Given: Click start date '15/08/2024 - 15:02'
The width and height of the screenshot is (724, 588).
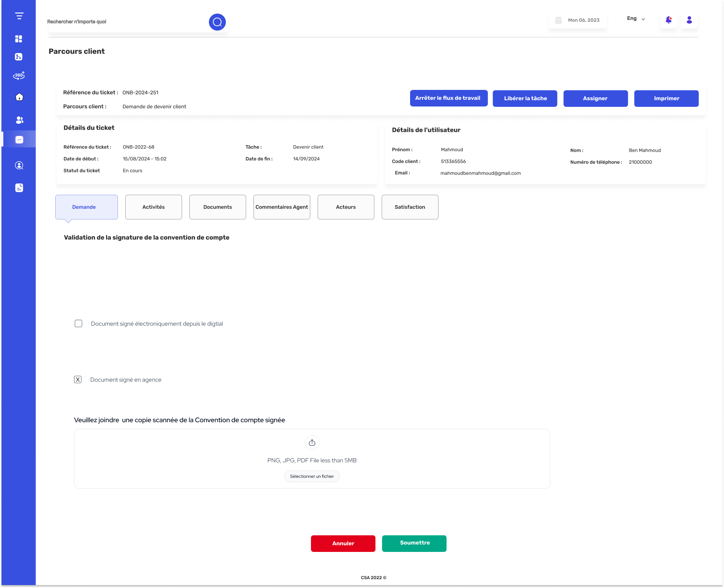Looking at the screenshot, I should click(144, 159).
